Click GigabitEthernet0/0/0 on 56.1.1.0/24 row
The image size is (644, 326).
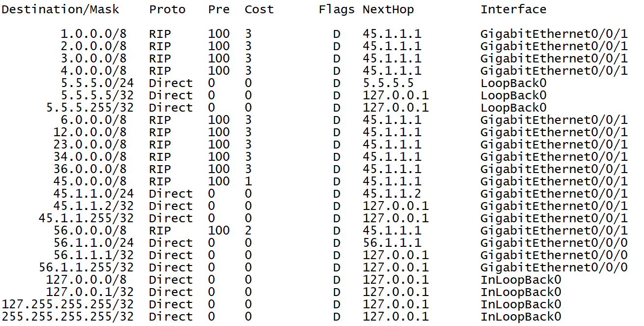[x=554, y=243]
